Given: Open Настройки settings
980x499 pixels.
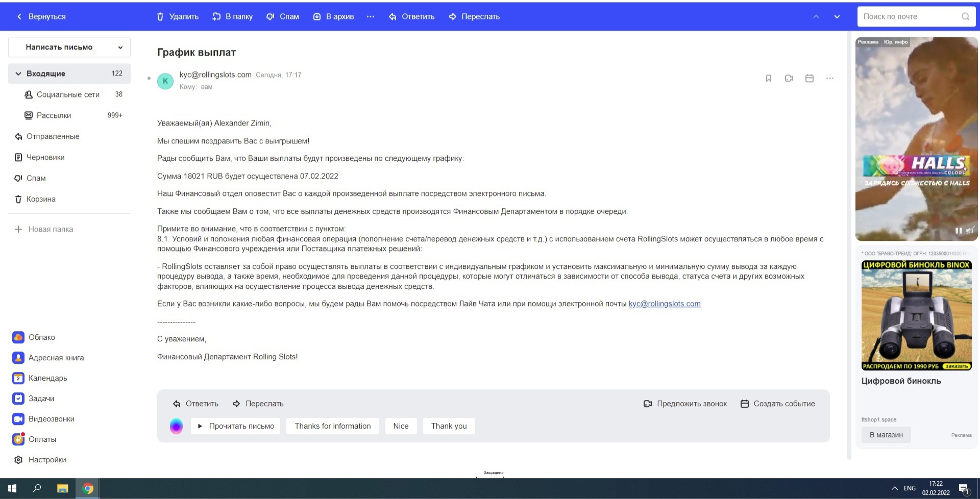Looking at the screenshot, I should pyautogui.click(x=40, y=460).
